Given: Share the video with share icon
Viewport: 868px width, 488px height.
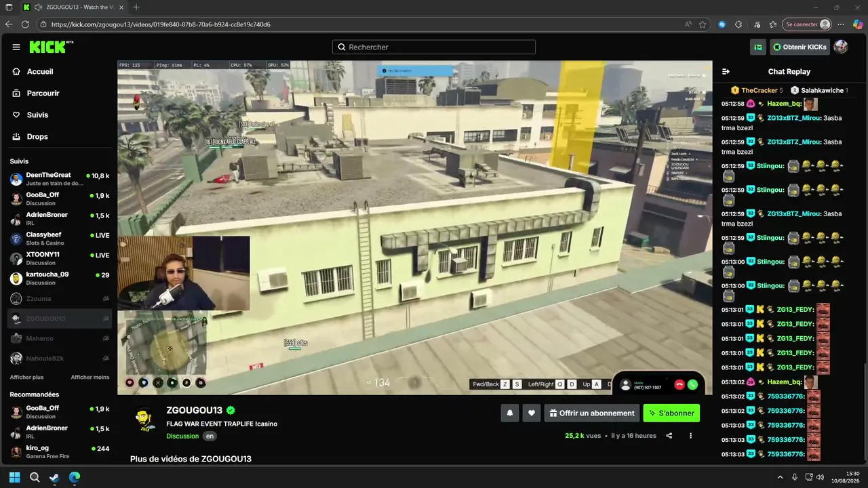Looking at the screenshot, I should click(669, 436).
